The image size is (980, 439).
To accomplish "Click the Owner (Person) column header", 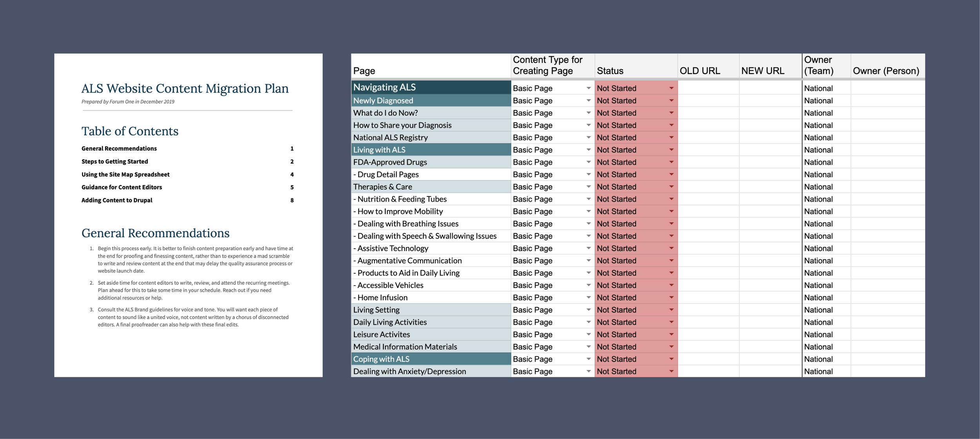I will click(x=886, y=71).
